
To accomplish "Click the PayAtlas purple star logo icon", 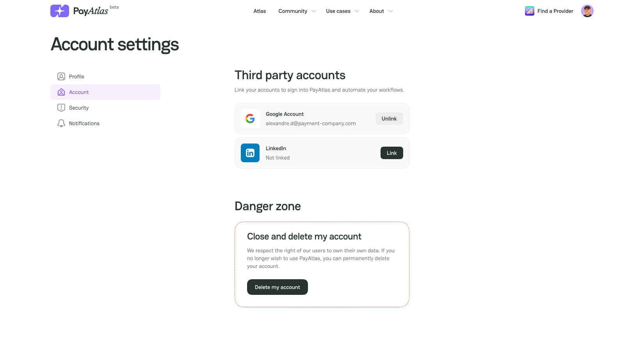I will 60,11.
